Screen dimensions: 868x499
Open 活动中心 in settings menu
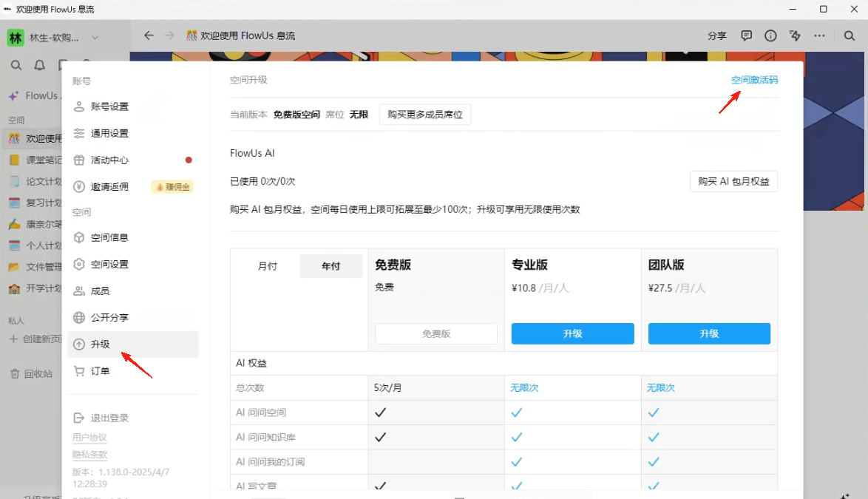133,160
